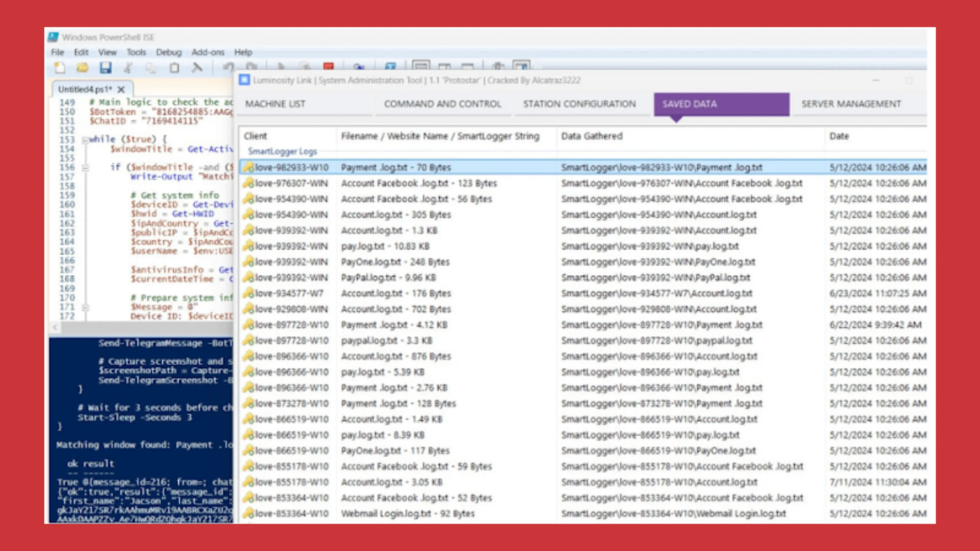Click the Start-Sleep -Seconds 3 console line
The height and width of the screenshot is (551, 980).
tap(135, 417)
